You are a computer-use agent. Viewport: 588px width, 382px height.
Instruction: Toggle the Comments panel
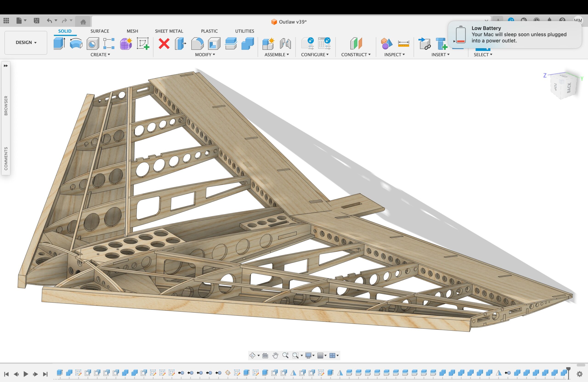coord(6,158)
